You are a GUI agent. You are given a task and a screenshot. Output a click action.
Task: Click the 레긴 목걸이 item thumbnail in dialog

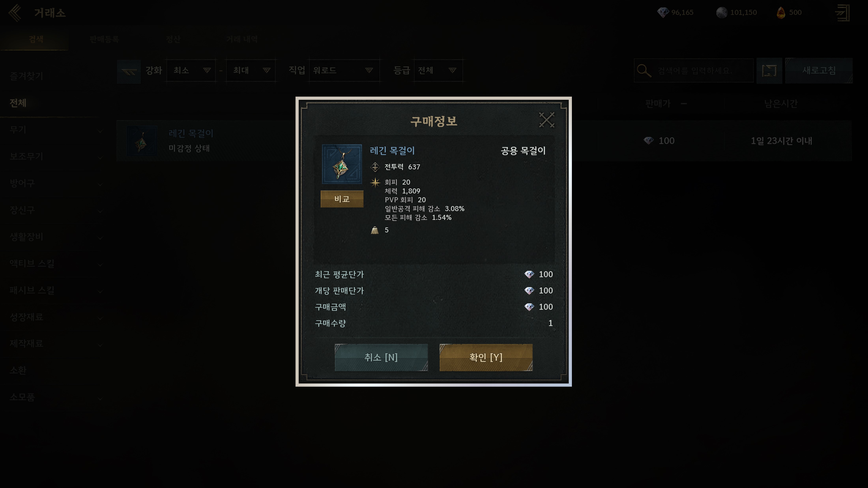[x=342, y=164]
